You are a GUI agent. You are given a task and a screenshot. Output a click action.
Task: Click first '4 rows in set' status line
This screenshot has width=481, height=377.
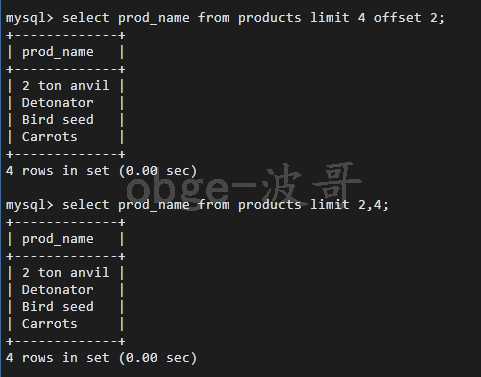tap(101, 171)
